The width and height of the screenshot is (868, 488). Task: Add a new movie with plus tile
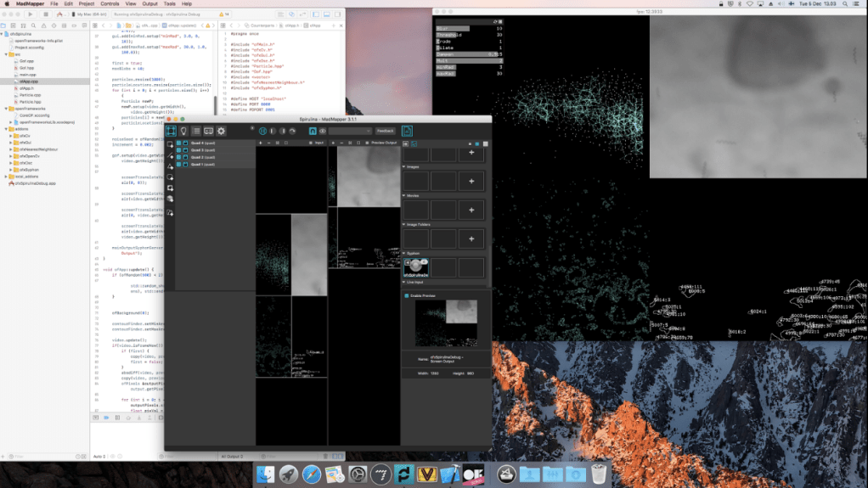[x=471, y=210]
